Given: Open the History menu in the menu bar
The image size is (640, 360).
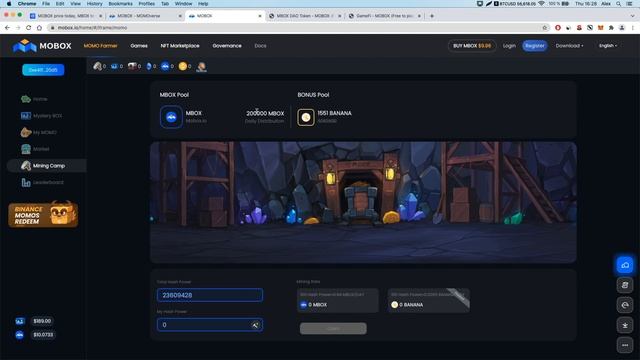Looking at the screenshot, I should (94, 4).
